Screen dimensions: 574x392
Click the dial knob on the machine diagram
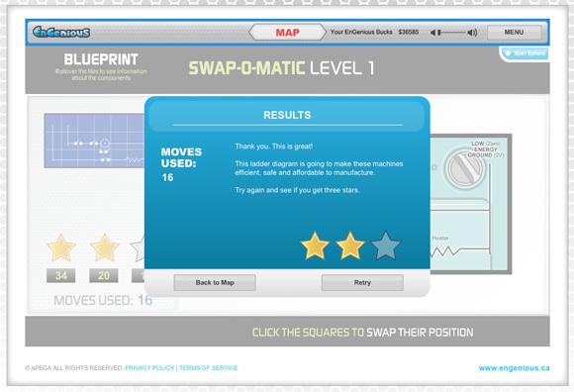pyautogui.click(x=465, y=168)
